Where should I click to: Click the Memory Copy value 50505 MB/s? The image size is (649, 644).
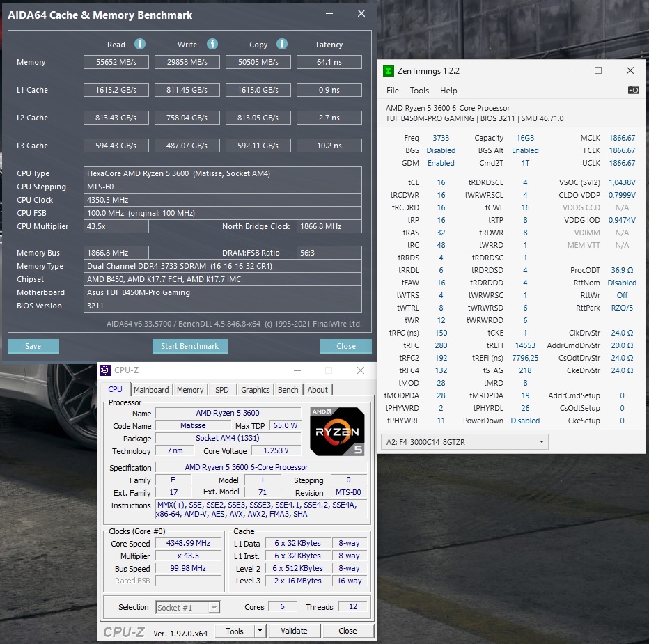[258, 62]
